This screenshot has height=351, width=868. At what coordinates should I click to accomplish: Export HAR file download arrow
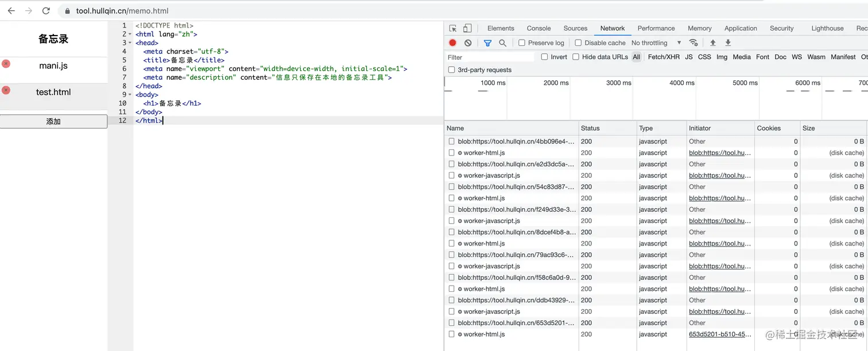click(728, 43)
